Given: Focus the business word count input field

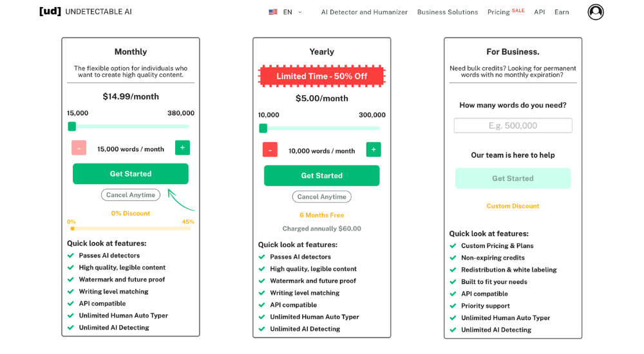Looking at the screenshot, I should (513, 126).
